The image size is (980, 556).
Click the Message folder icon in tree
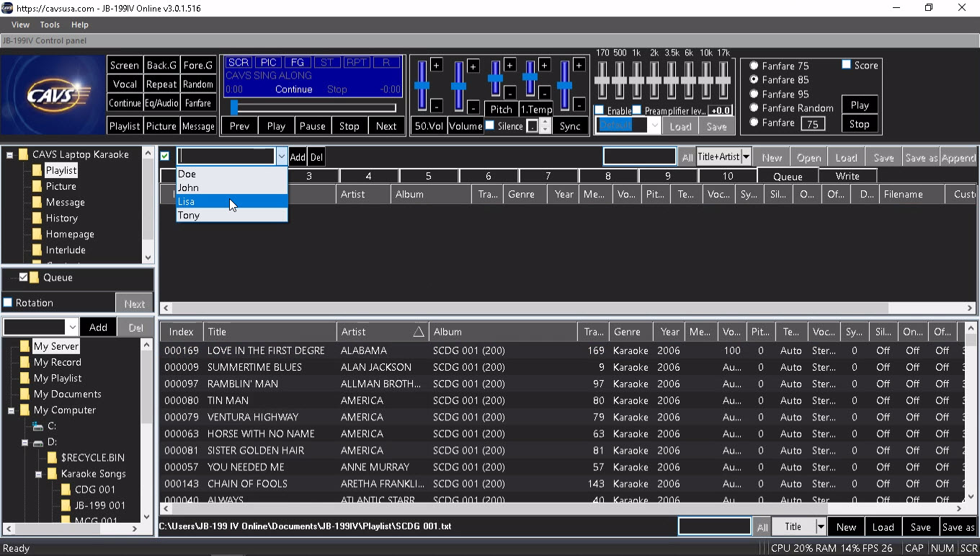37,202
